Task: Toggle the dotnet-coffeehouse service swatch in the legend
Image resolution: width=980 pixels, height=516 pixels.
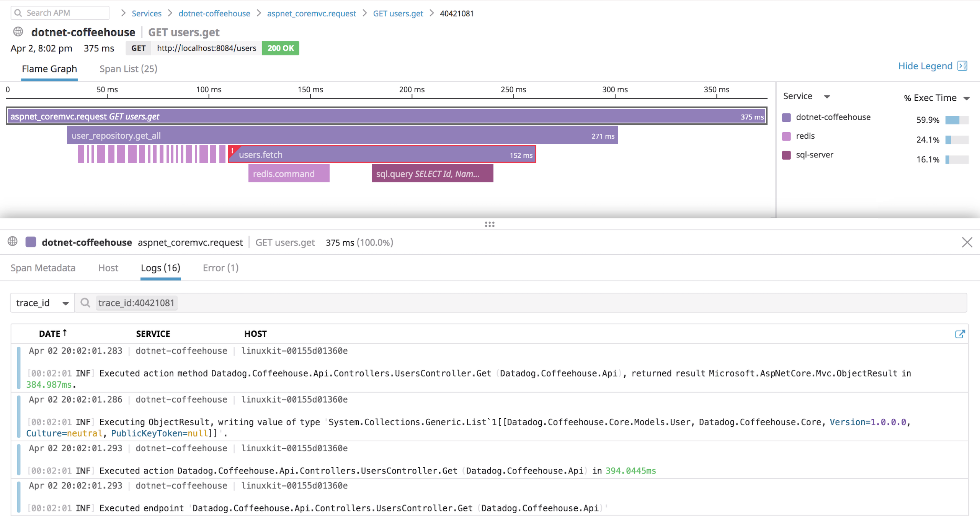Action: click(787, 117)
